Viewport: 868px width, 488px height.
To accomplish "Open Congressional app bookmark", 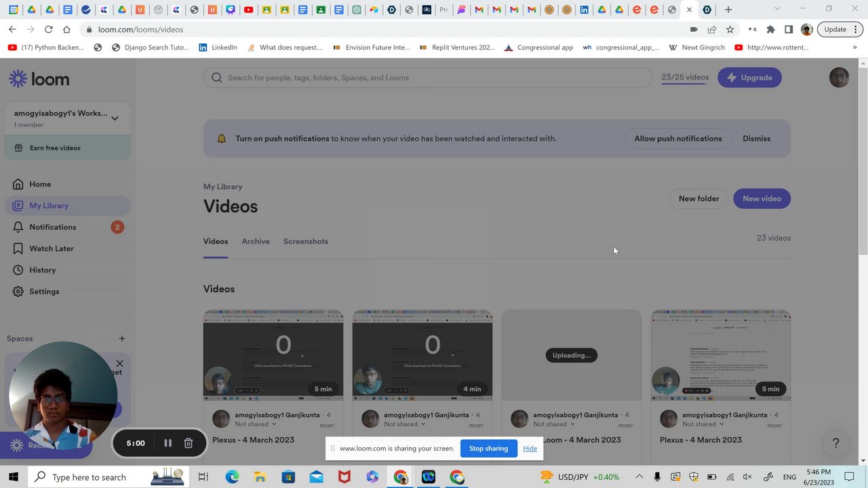I will click(538, 47).
